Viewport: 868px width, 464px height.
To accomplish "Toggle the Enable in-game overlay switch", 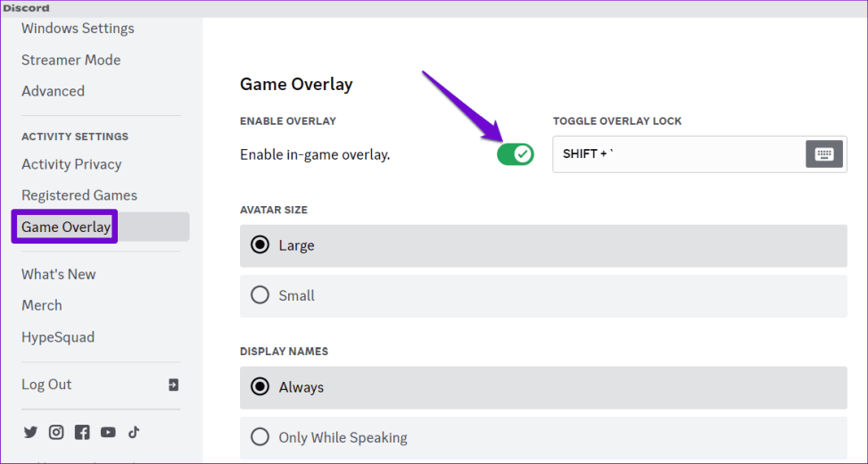I will (x=515, y=154).
